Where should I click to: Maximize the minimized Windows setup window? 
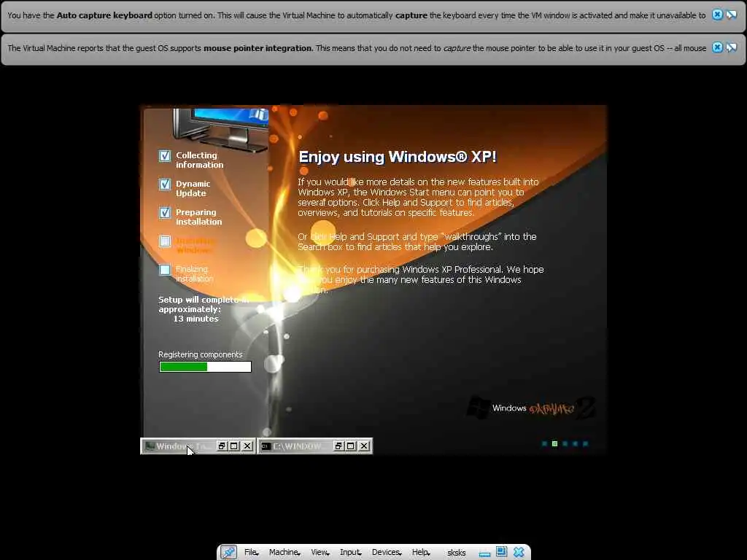pos(234,446)
